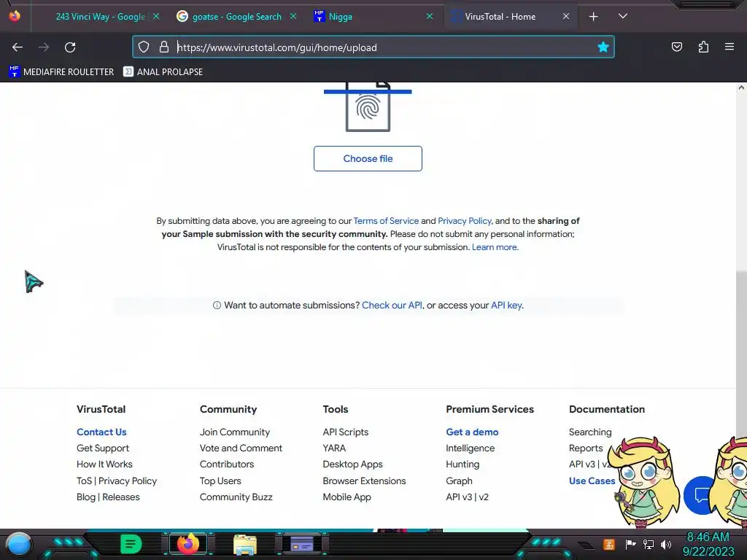Open the network tray icon
This screenshot has width=747, height=560.
649,544
